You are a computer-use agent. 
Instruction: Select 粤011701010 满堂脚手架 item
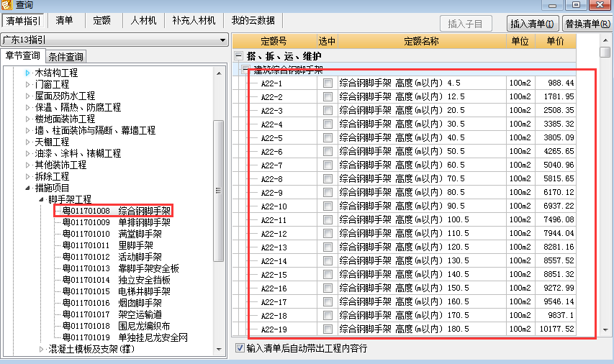coord(112,234)
